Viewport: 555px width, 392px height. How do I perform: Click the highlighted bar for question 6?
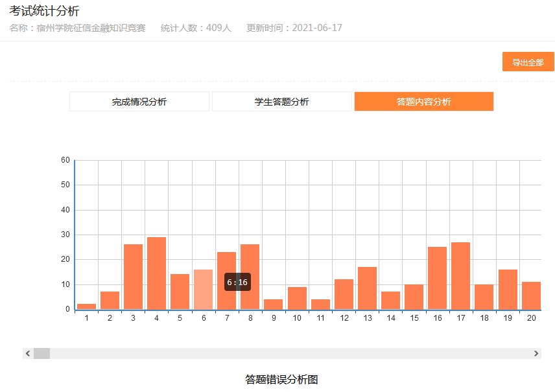point(203,290)
